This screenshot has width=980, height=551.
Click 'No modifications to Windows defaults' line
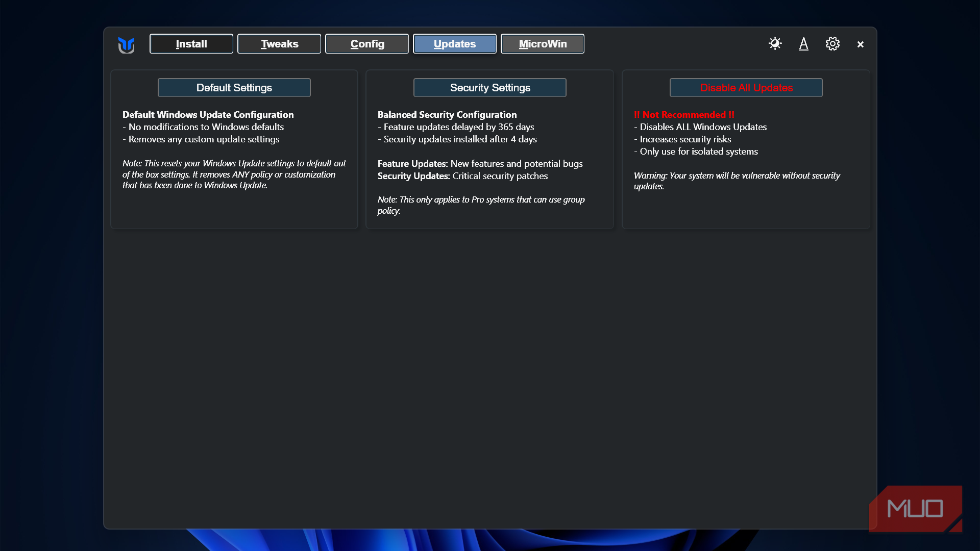tap(203, 127)
